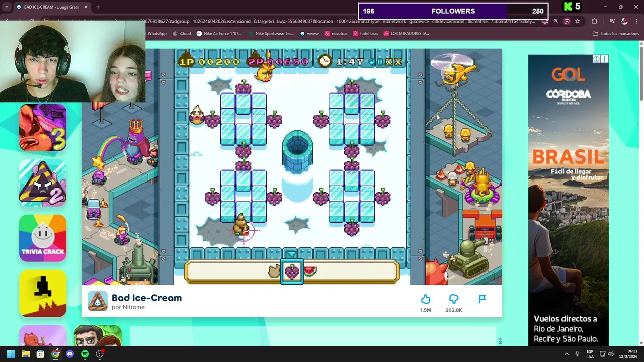Open Trivia Crack game thumbnail
This screenshot has width=644, height=362.
pyautogui.click(x=43, y=238)
